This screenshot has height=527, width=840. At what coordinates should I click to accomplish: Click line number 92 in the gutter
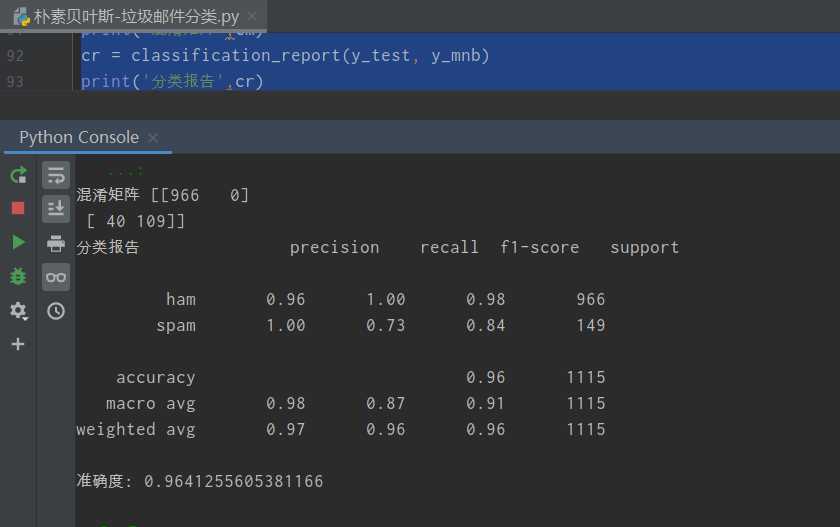(x=15, y=56)
